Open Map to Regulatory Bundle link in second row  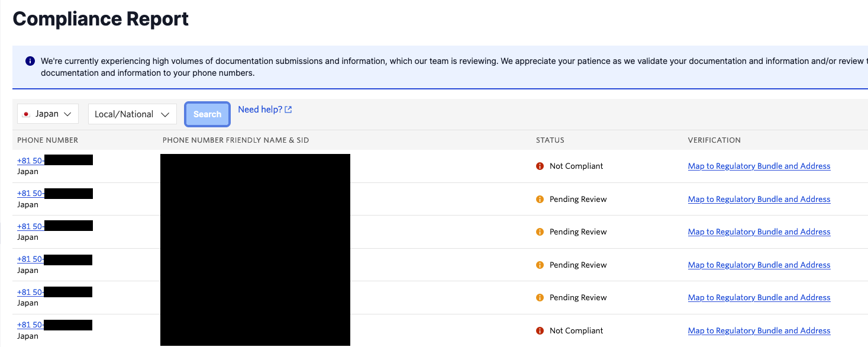759,200
